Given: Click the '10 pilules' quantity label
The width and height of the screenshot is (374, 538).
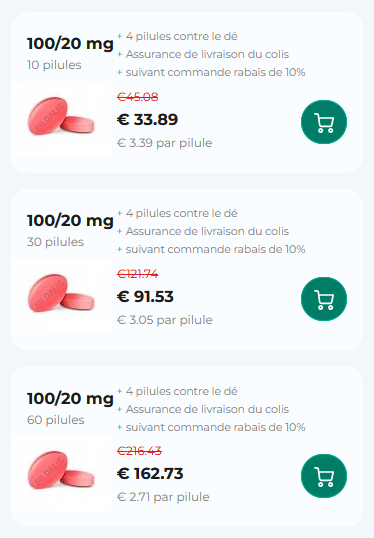Looking at the screenshot, I should (x=54, y=65).
